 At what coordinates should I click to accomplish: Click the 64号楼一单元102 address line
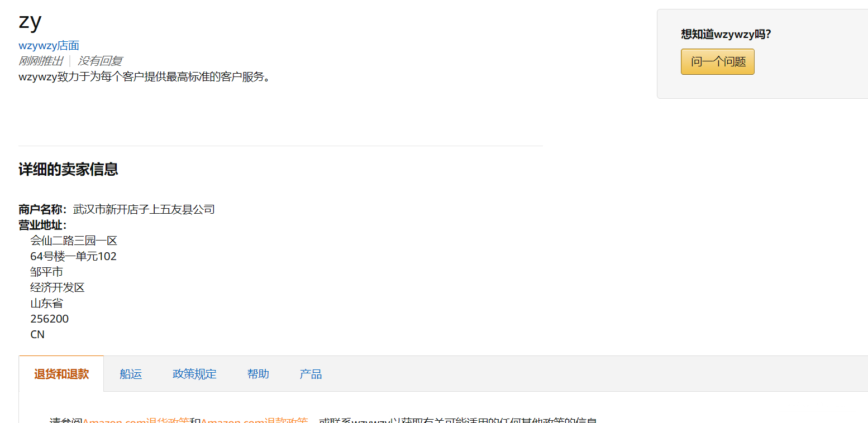point(74,256)
